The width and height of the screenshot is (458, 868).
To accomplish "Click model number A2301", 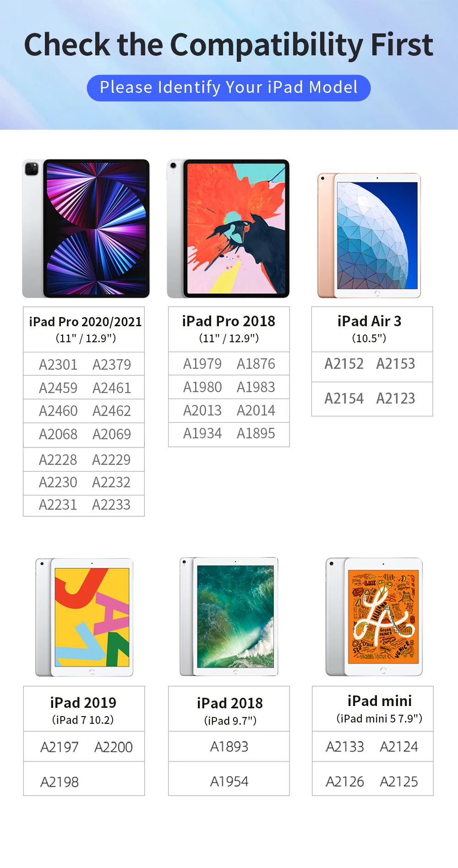I will (58, 365).
